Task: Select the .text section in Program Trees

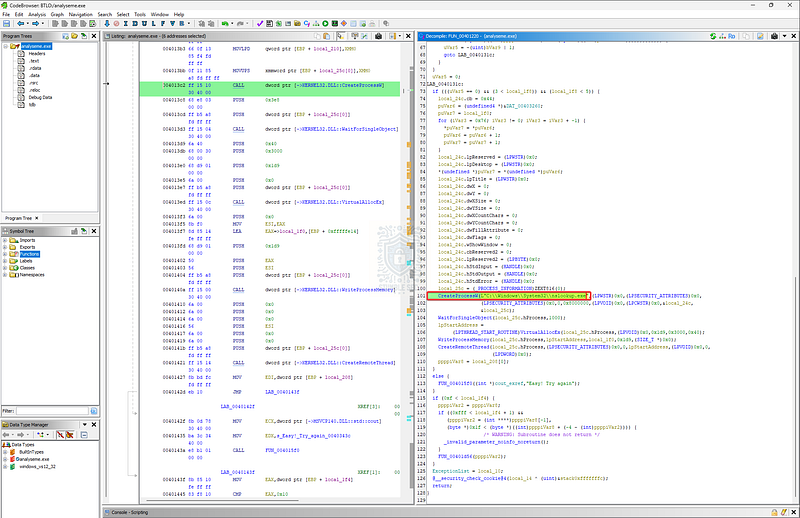Action: click(34, 61)
